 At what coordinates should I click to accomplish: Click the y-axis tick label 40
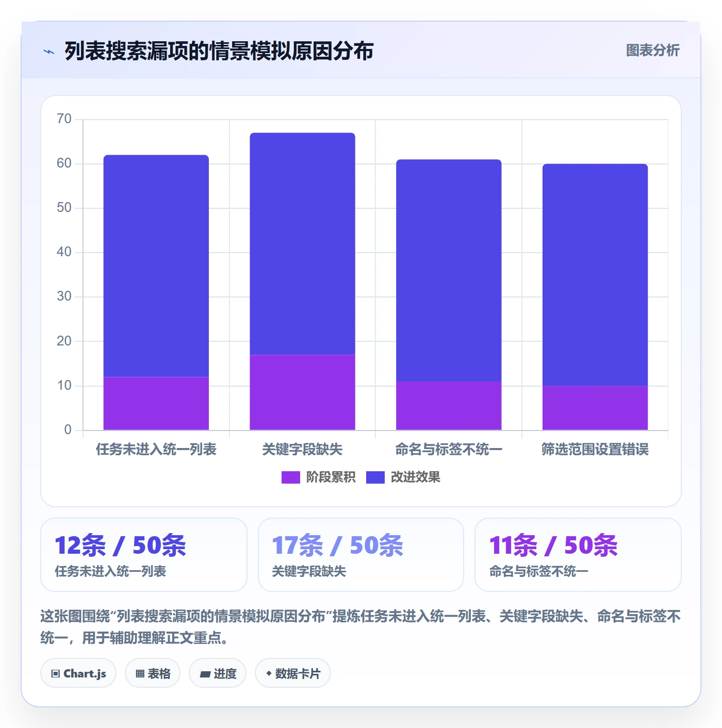pos(64,252)
